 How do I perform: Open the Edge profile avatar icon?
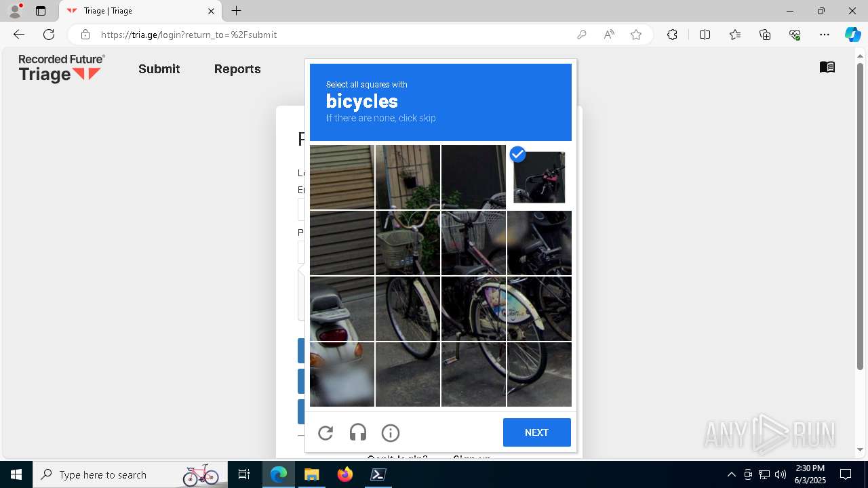14,11
